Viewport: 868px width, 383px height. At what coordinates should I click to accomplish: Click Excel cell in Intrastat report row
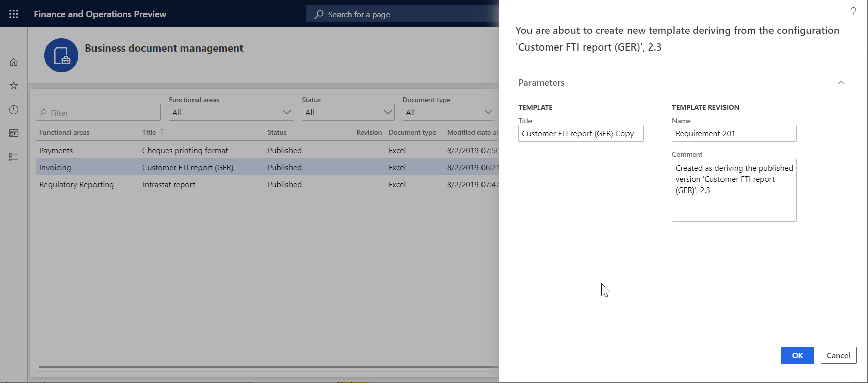pos(397,184)
